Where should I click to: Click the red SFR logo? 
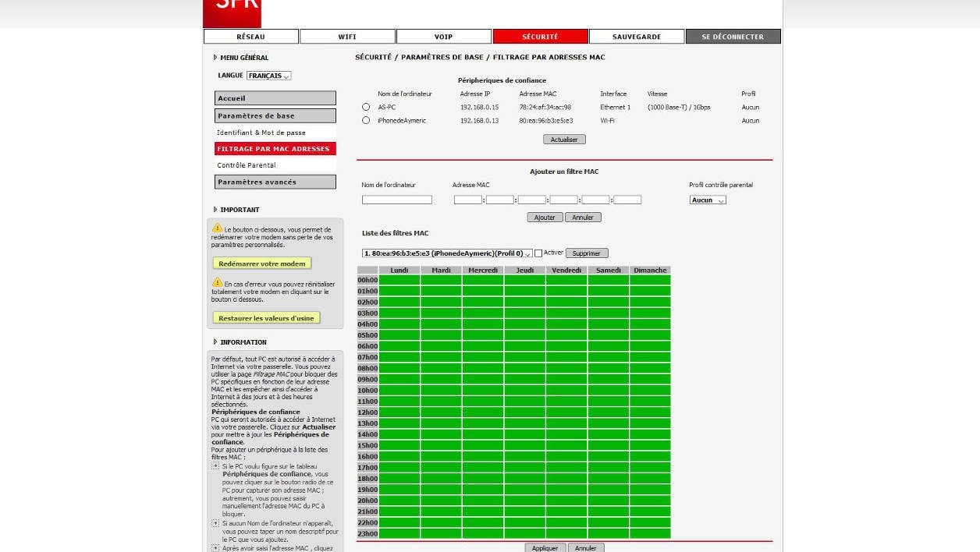pos(232,12)
